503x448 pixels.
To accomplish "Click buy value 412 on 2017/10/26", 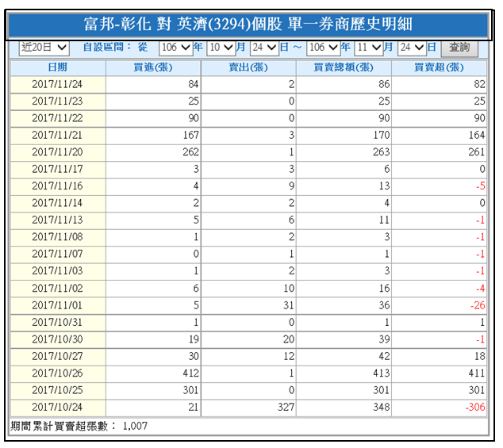I will click(191, 373).
